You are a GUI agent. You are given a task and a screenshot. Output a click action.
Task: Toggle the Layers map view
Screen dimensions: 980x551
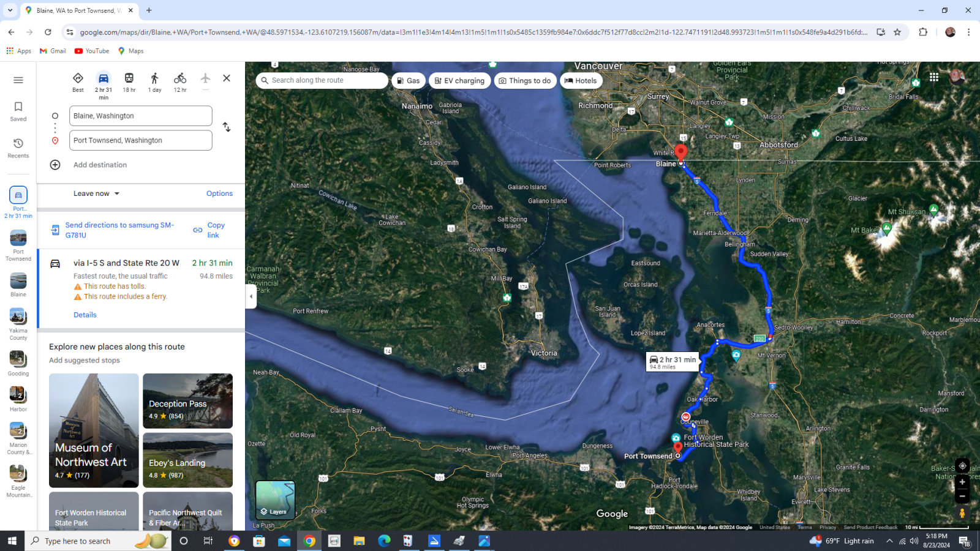click(275, 500)
